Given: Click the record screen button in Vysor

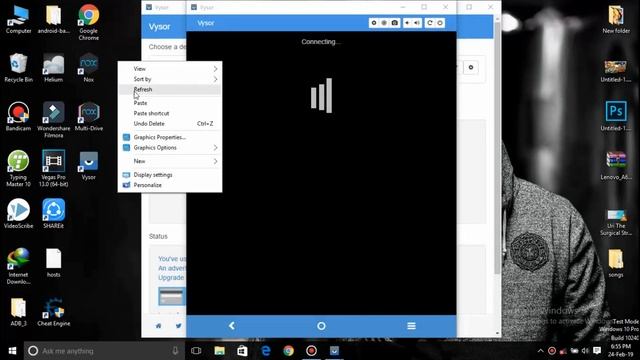Looking at the screenshot, I should coord(384,23).
